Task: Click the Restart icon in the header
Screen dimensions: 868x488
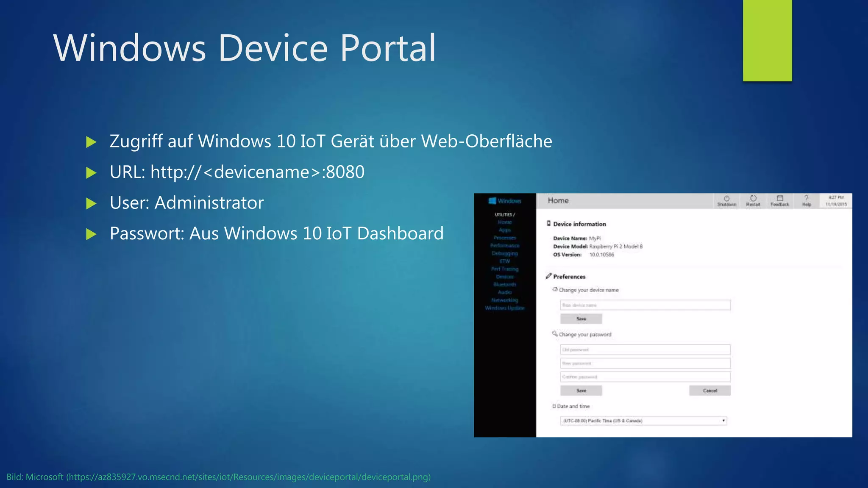Action: (x=753, y=198)
